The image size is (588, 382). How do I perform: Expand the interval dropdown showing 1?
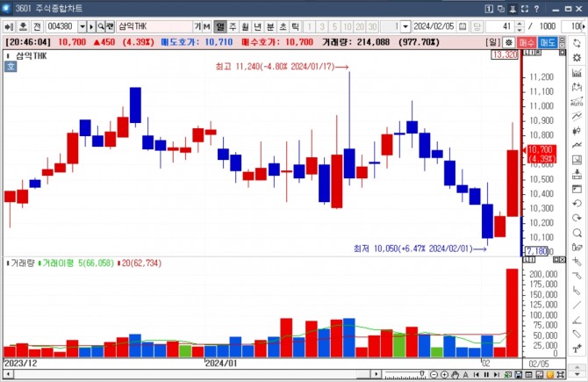pos(405,26)
